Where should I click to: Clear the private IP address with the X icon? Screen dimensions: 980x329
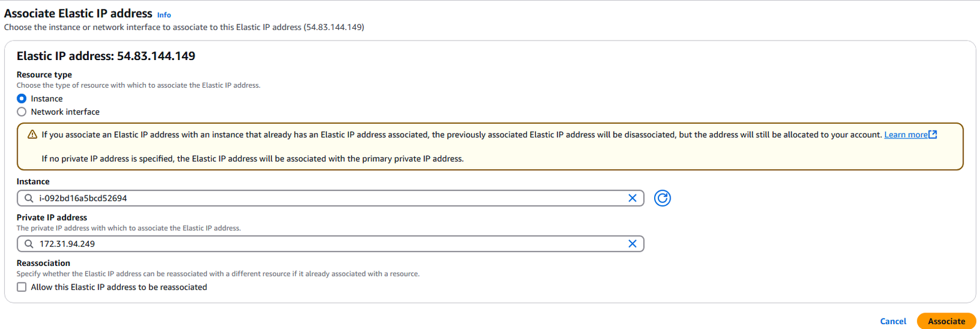click(x=632, y=244)
